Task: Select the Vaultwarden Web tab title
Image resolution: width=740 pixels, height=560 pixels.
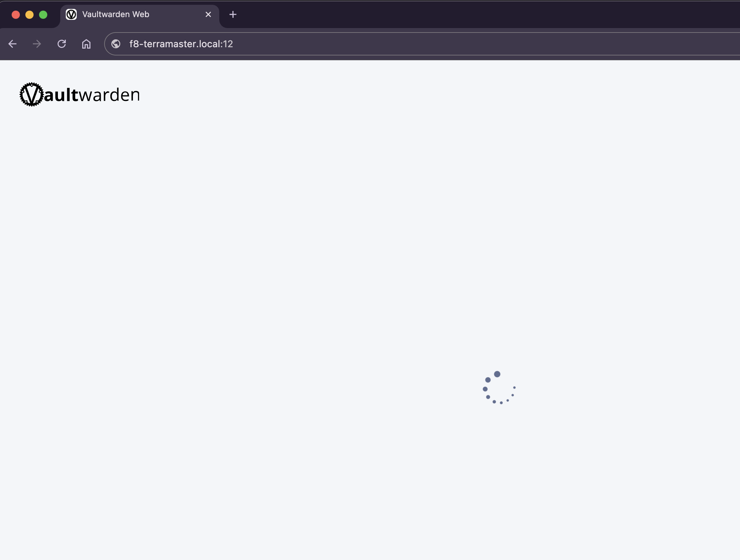Action: click(116, 14)
